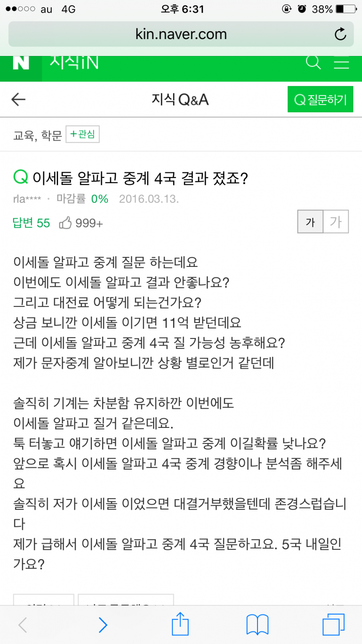Reload page via the refresh icon
This screenshot has width=362, height=644.
coord(340,34)
